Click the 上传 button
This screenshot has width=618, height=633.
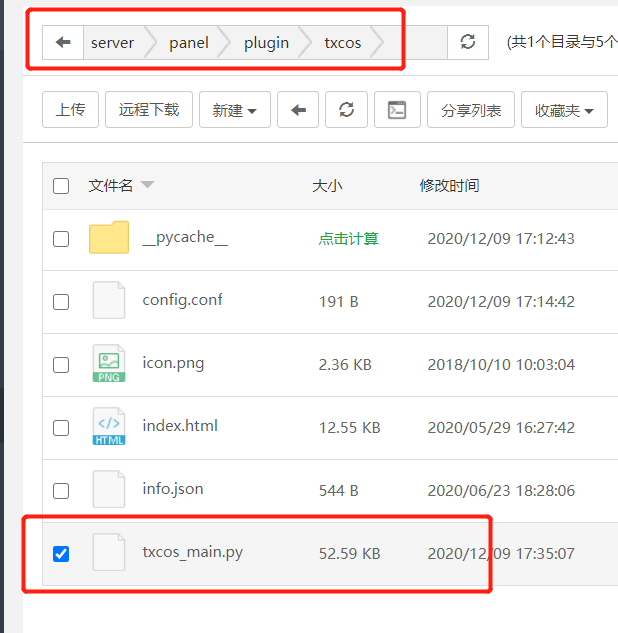point(70,110)
